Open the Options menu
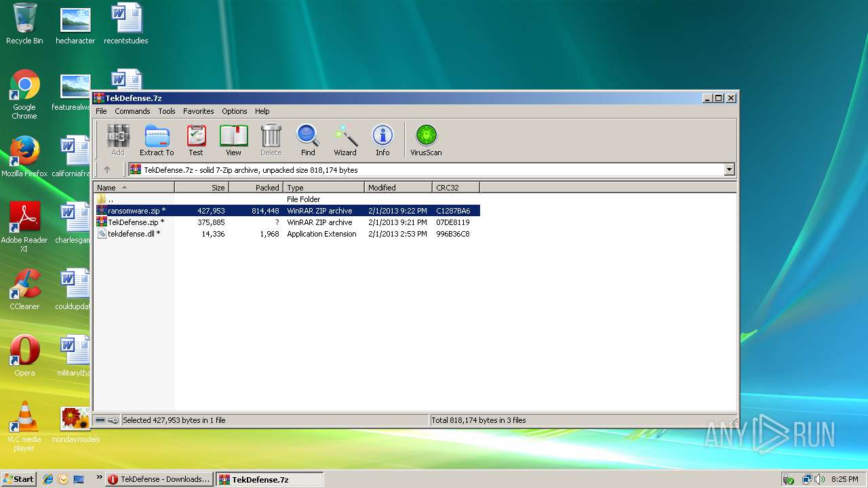This screenshot has height=488, width=868. pyautogui.click(x=235, y=111)
